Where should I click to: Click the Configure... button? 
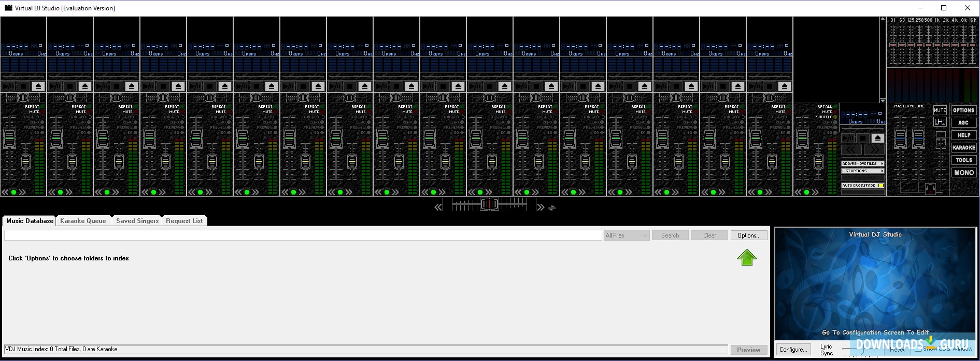click(x=793, y=350)
